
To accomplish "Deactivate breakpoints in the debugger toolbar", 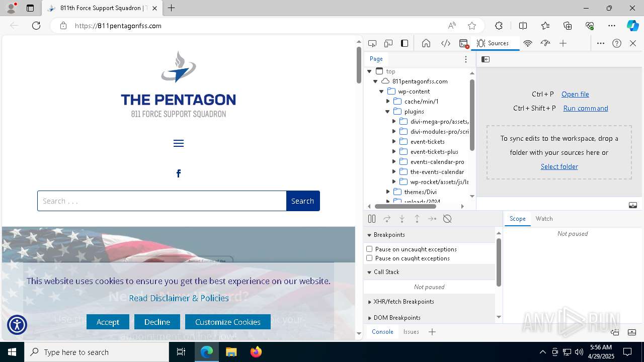I will [x=447, y=219].
